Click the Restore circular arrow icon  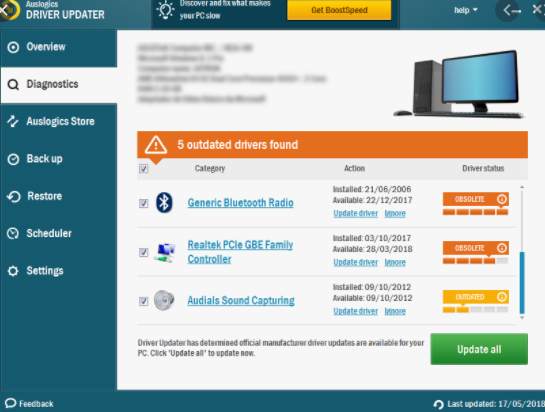pos(14,196)
